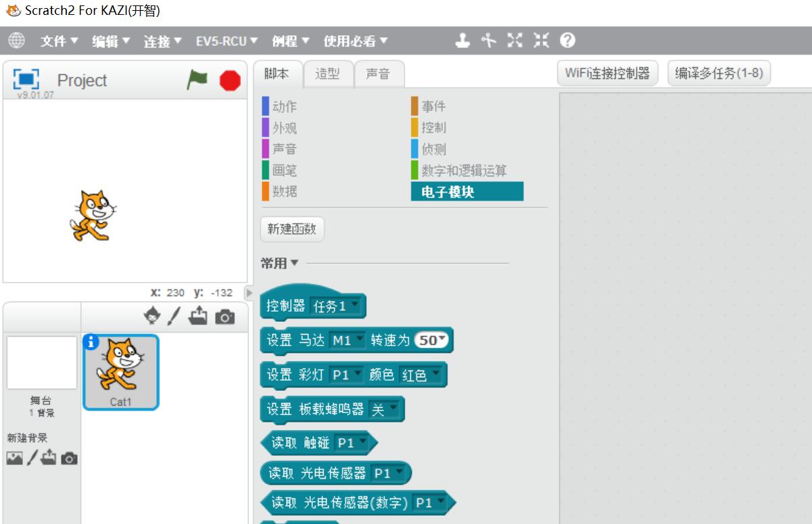Select the stage backdrop thumbnail
This screenshot has width=812, height=524.
(42, 362)
